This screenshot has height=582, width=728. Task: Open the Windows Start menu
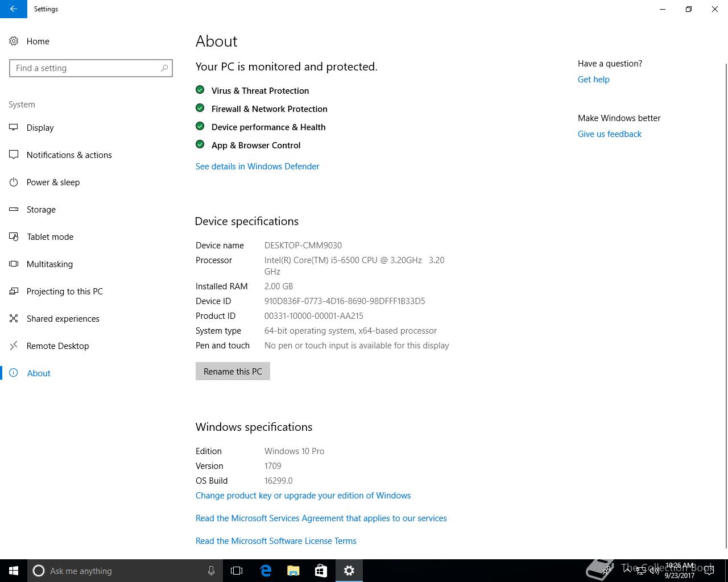[14, 571]
